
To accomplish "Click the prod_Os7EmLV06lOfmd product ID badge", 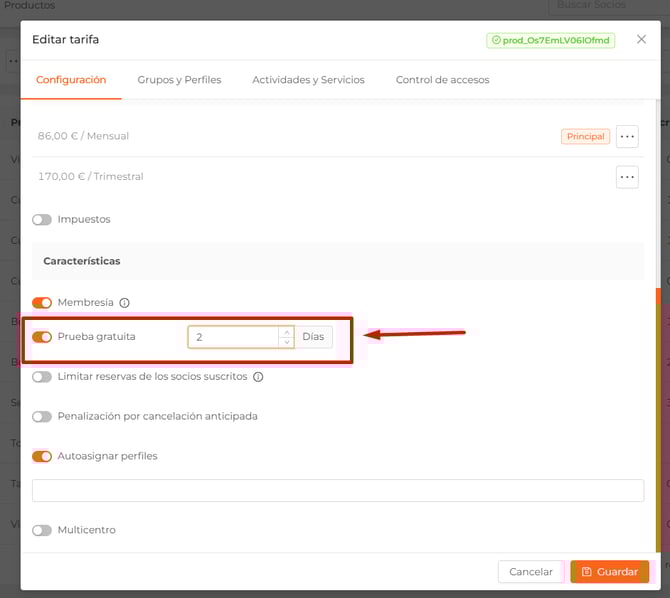I will [x=550, y=40].
